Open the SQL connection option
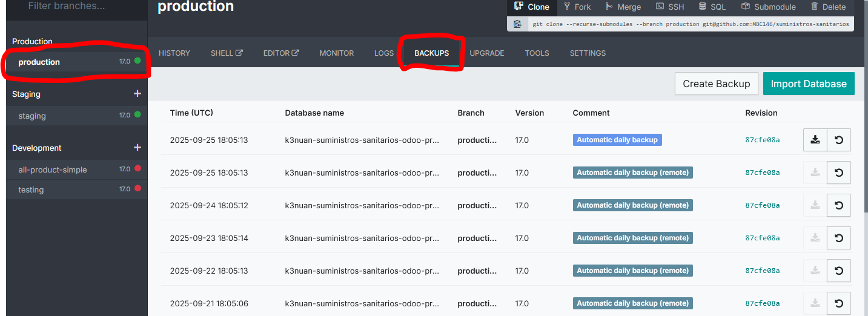The height and width of the screenshot is (316, 868). coord(712,7)
